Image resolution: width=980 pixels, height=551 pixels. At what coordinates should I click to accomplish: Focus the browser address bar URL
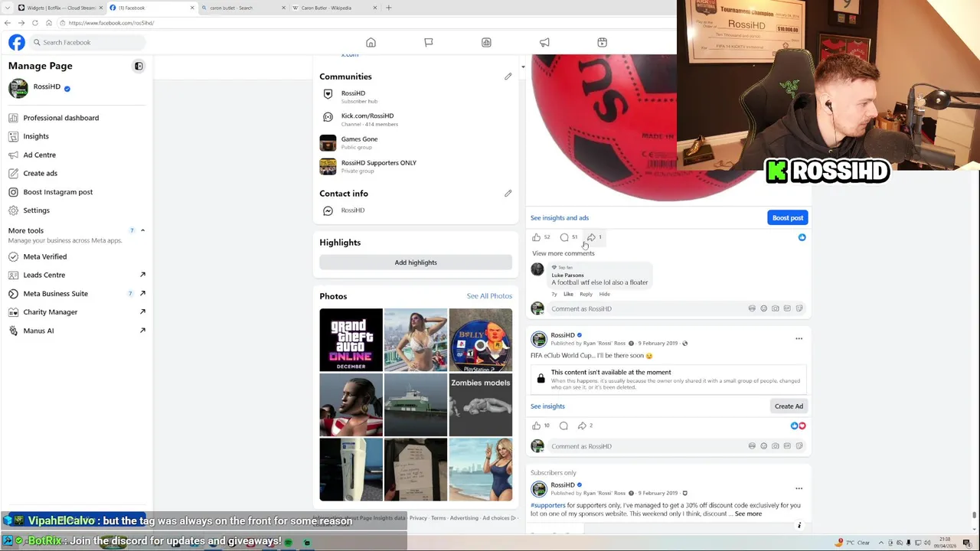point(111,23)
